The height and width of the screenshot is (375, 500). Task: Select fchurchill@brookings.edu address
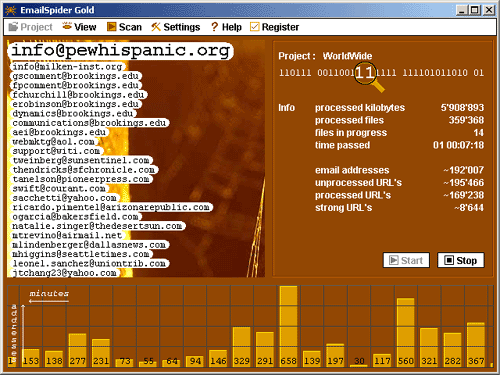pos(79,95)
